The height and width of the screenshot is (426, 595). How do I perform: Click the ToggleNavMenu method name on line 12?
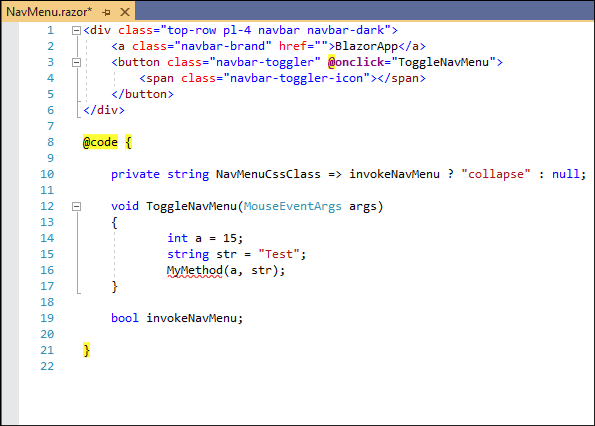191,206
